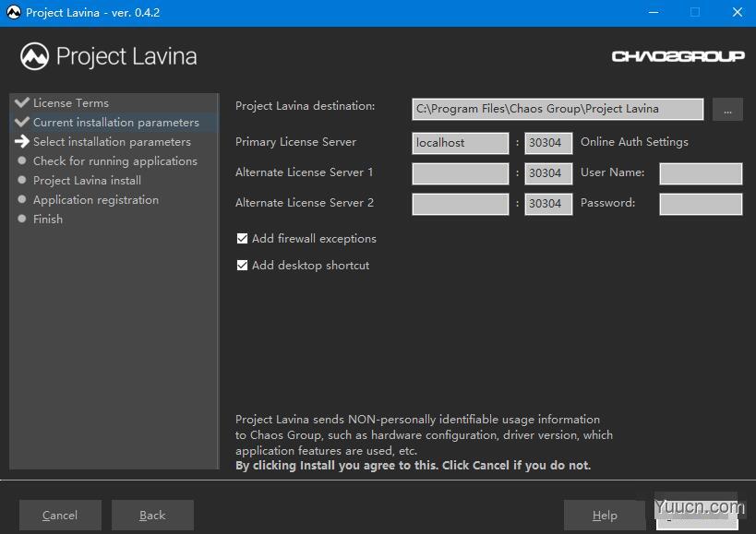Select the Finish step
Viewport: 756px width, 534px height.
48,220
